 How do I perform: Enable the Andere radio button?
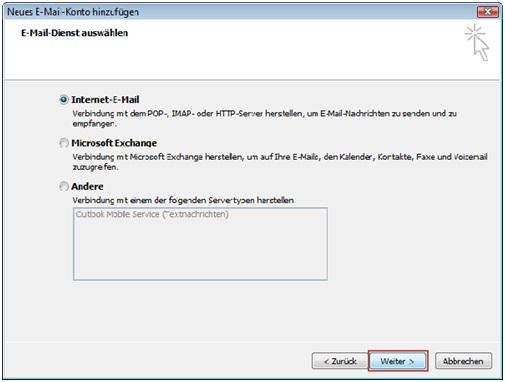click(x=64, y=186)
